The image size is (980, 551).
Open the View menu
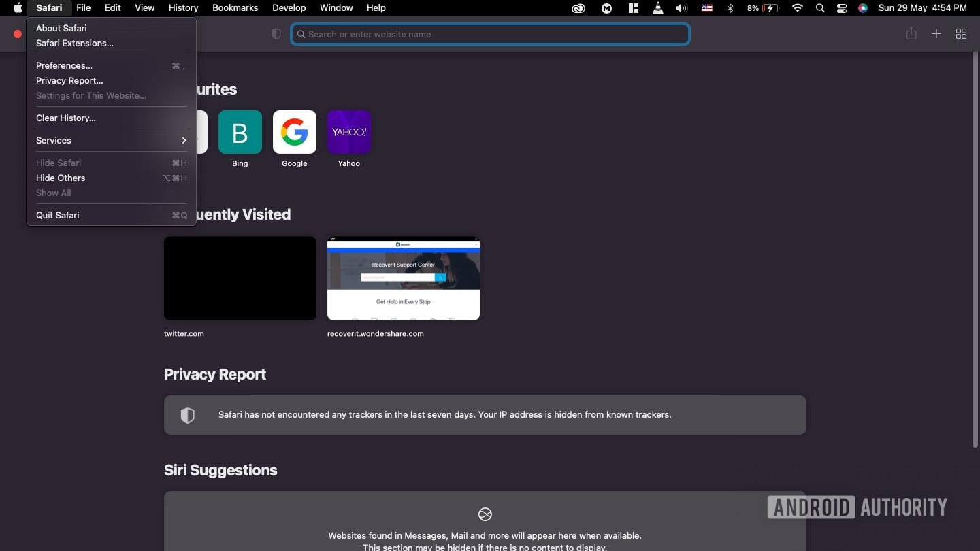(145, 8)
